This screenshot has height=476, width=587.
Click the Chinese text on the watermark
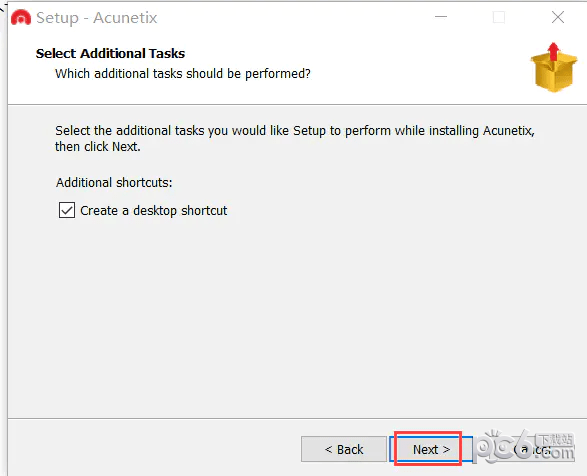pos(556,439)
